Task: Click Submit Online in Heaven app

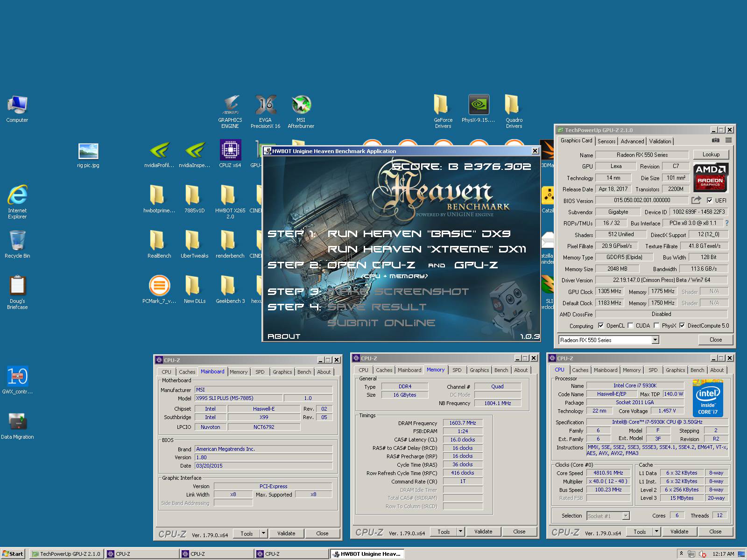Action: (381, 323)
